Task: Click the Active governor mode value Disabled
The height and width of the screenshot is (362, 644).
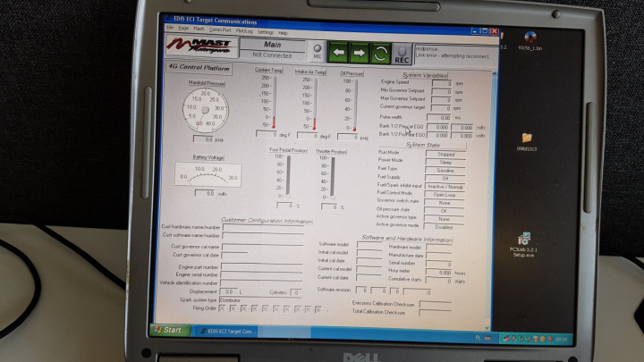Action: [444, 227]
